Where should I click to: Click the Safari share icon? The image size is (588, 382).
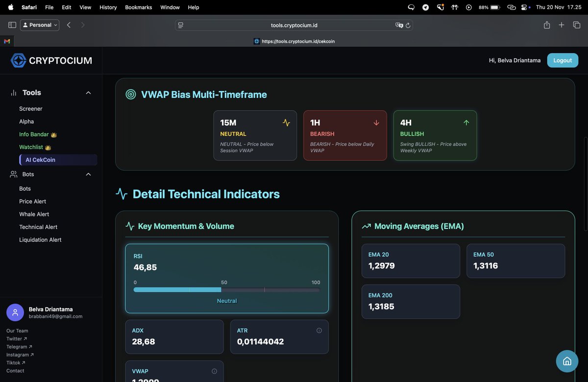pyautogui.click(x=547, y=25)
